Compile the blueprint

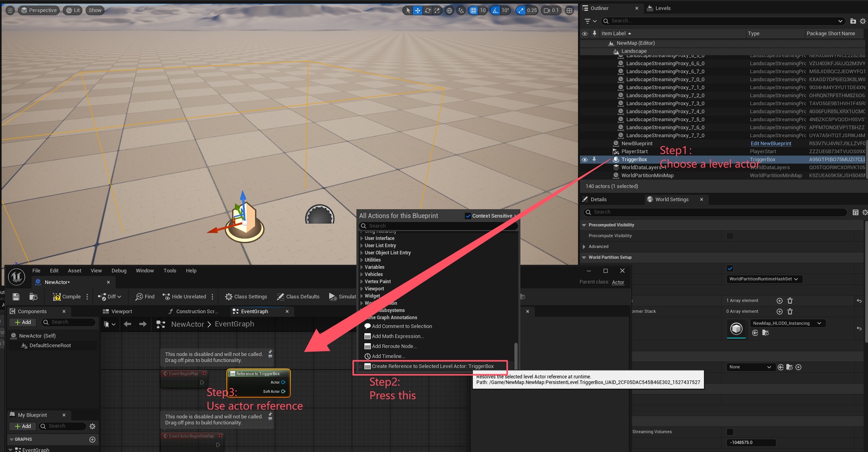point(67,297)
